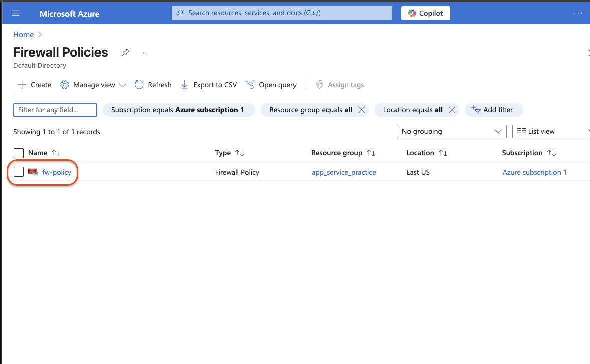Export to CSV
The image size is (590, 364).
click(x=209, y=85)
